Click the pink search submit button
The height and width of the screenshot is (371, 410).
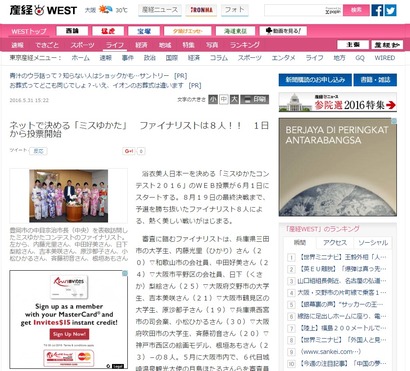356,10
